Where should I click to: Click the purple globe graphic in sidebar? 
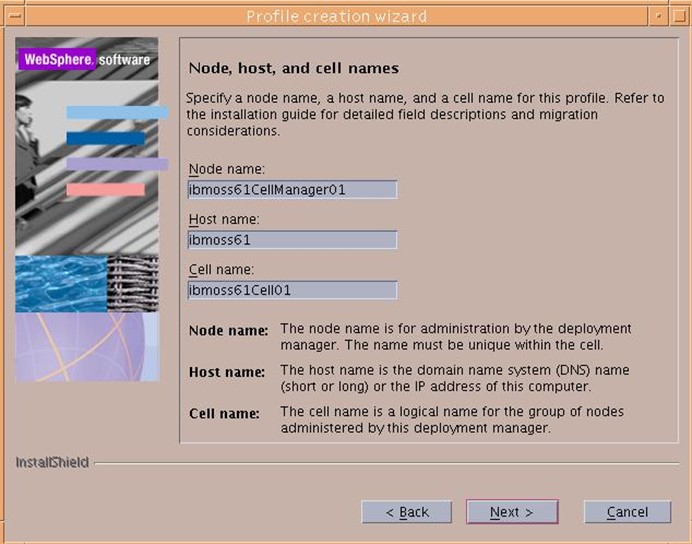coord(86,346)
